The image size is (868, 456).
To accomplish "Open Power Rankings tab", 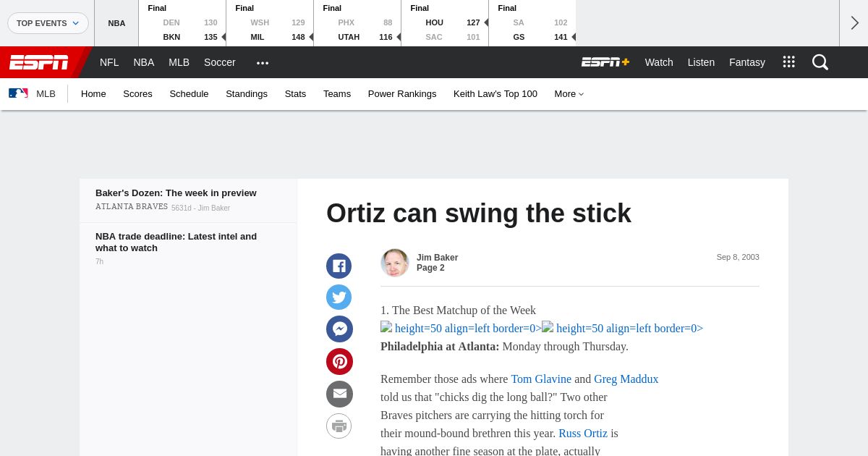I will [x=402, y=94].
